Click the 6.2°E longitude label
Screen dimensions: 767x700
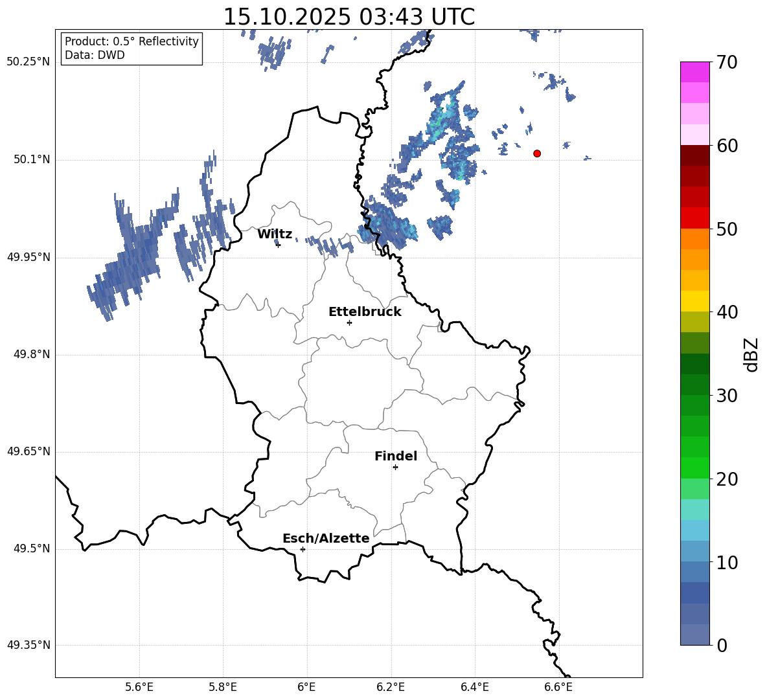tap(391, 687)
